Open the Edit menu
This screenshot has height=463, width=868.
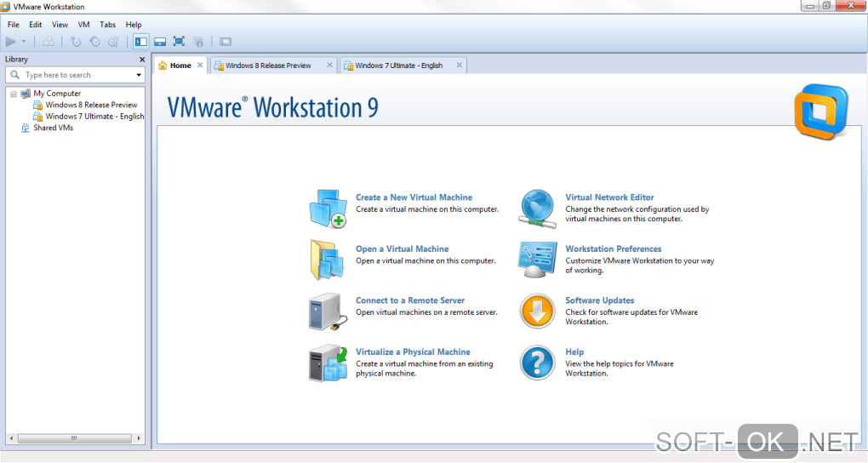point(36,25)
